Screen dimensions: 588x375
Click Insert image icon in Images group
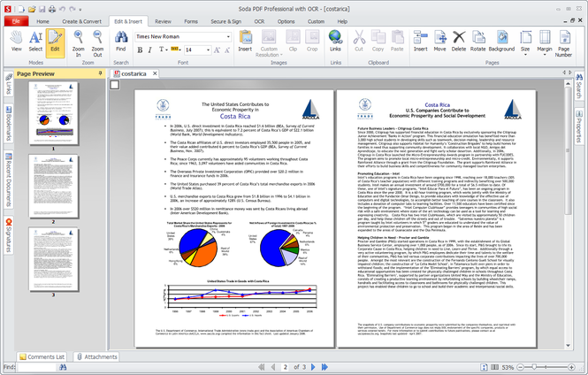[245, 41]
